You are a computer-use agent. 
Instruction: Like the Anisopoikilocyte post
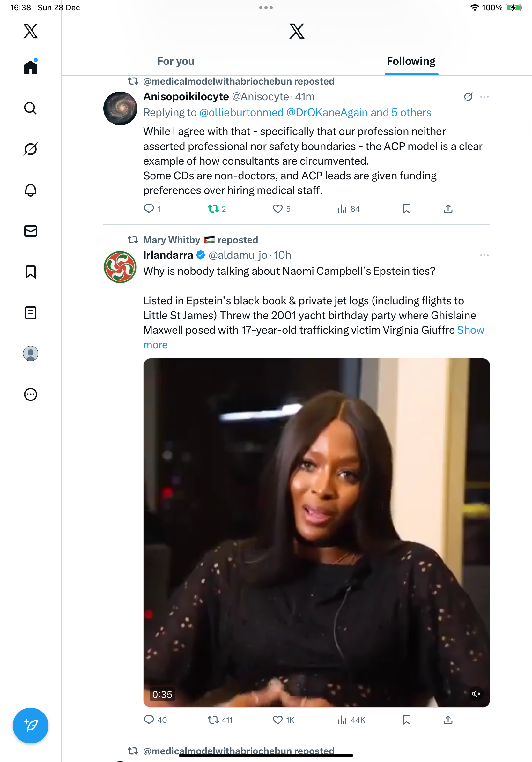pyautogui.click(x=277, y=209)
